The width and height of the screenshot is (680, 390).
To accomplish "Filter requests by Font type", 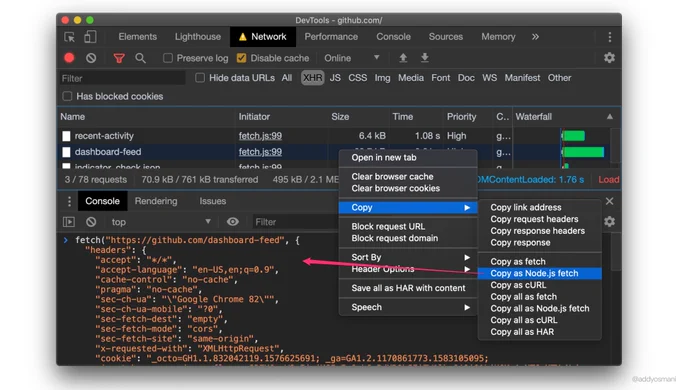I will (441, 78).
